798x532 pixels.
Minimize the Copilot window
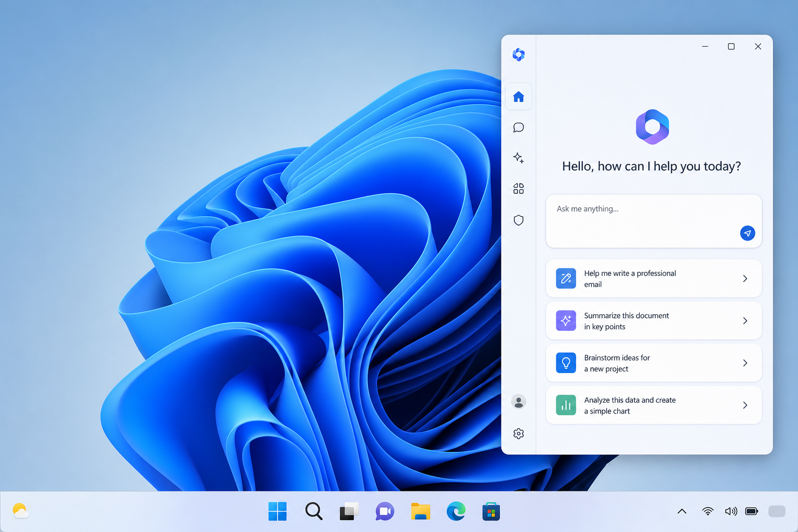(x=705, y=46)
